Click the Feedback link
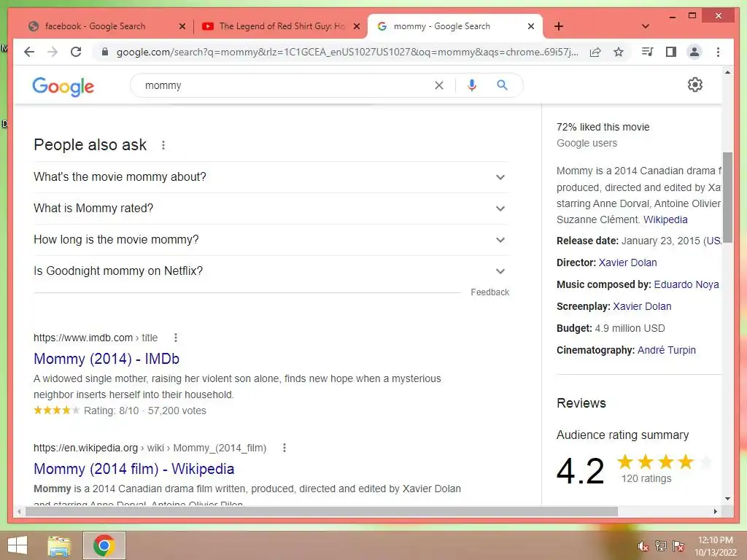This screenshot has width=747, height=560. [x=489, y=292]
